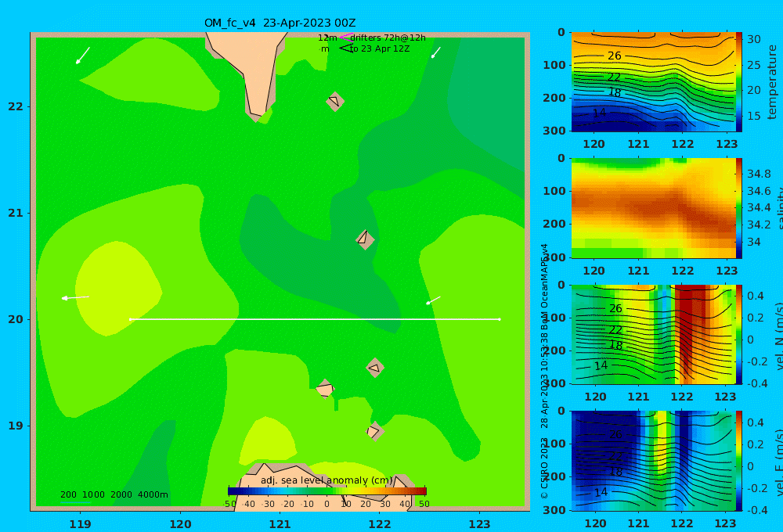Image resolution: width=783 pixels, height=532 pixels.
Task: Click the white transect line along 20°N
Action: [315, 319]
